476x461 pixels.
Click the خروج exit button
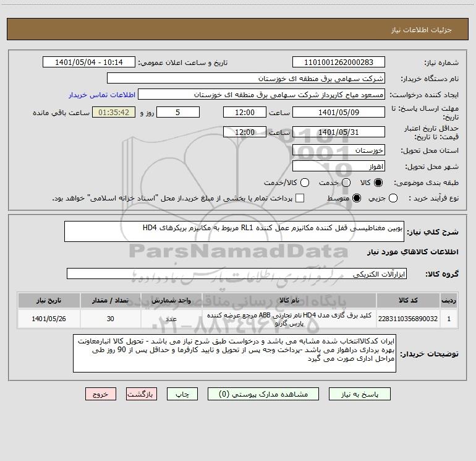(x=101, y=394)
